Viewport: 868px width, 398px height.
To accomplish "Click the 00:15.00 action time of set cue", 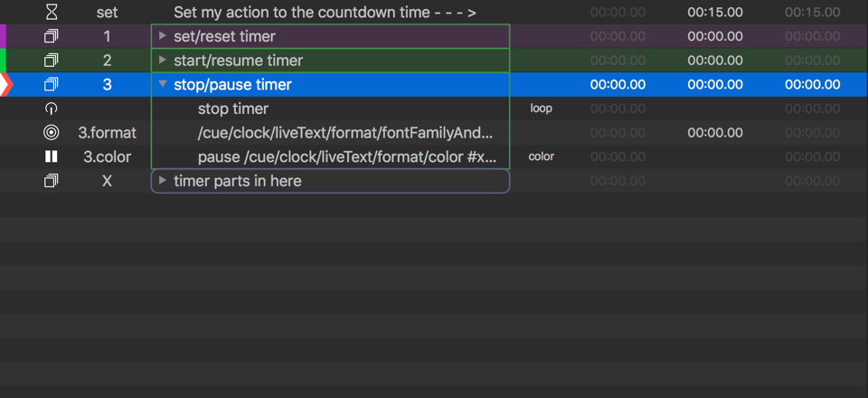I will click(714, 13).
